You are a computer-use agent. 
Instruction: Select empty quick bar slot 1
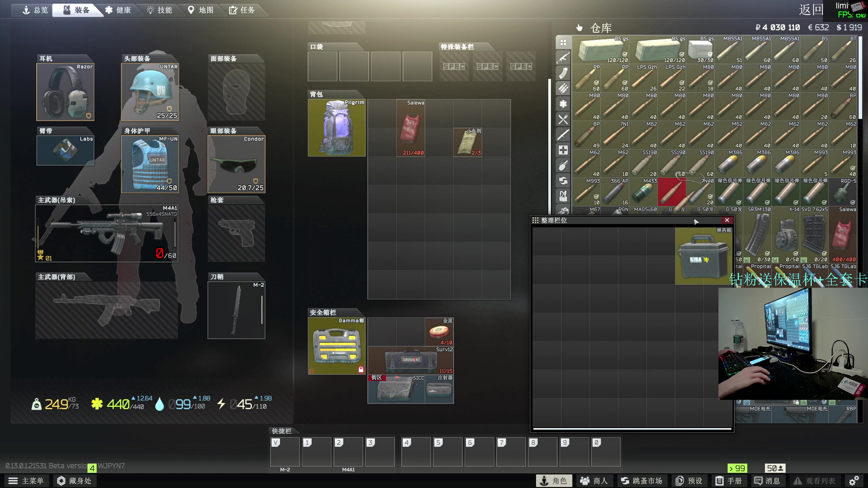317,452
